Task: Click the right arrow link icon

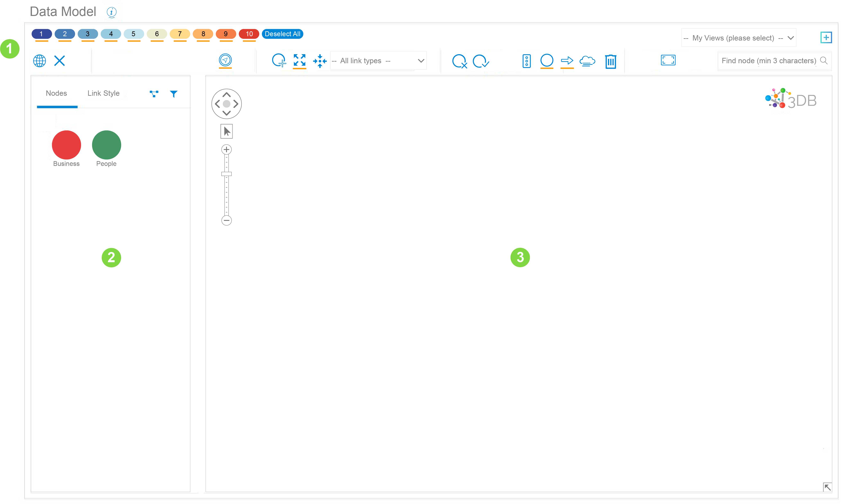Action: coord(567,61)
